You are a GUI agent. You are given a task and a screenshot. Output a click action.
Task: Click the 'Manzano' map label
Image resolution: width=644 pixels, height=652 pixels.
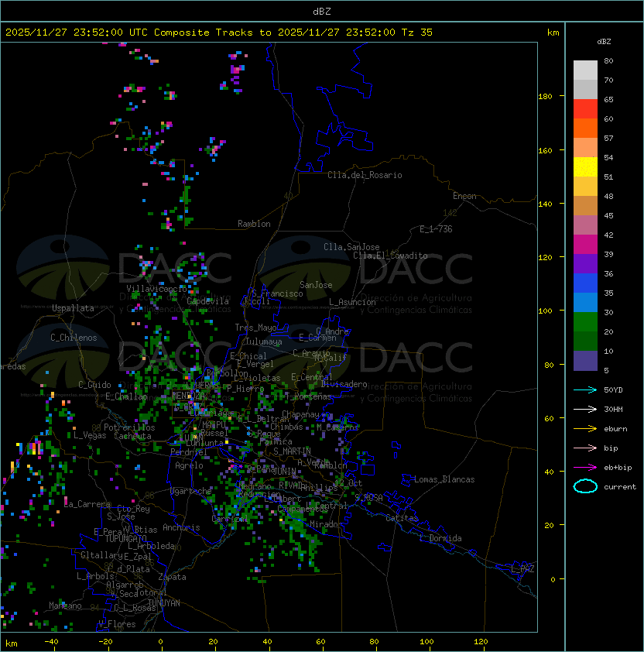65,606
